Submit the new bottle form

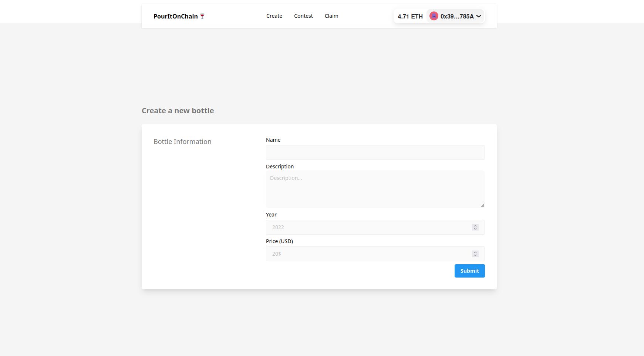click(469, 271)
